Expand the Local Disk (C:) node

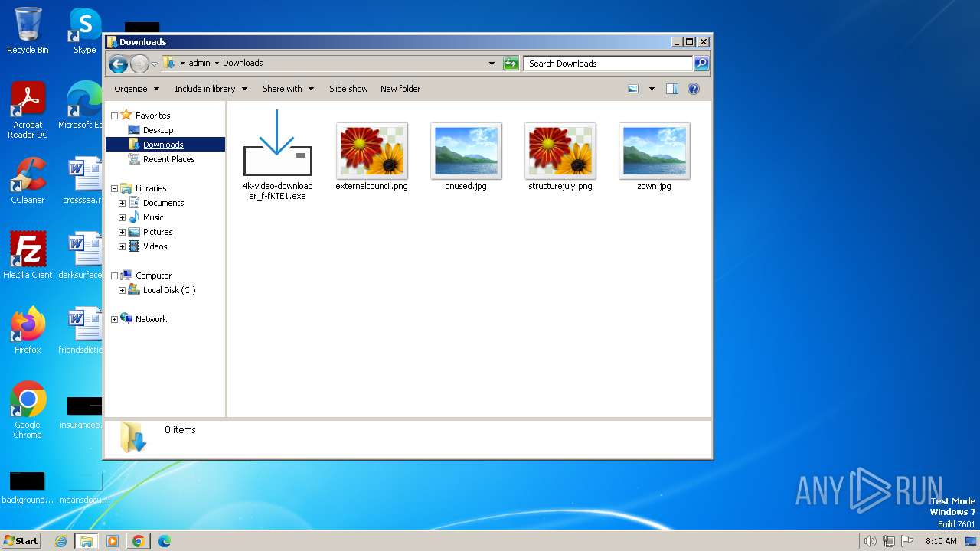(122, 290)
